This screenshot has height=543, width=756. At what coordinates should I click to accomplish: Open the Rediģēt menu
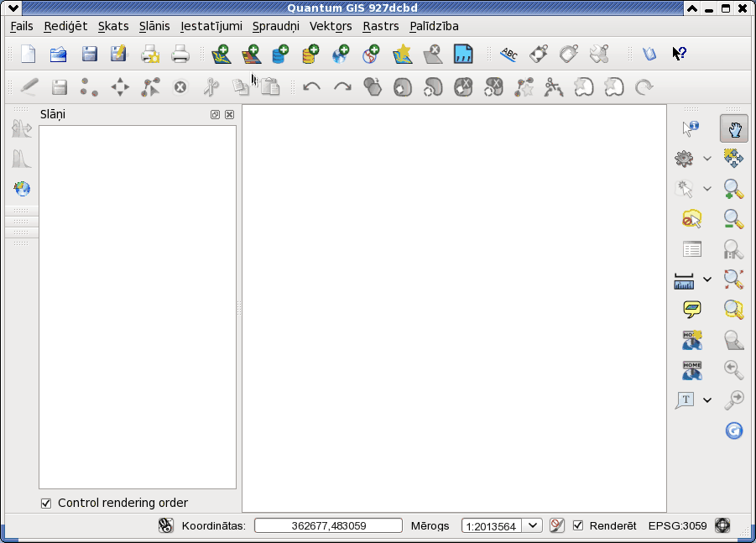click(65, 26)
